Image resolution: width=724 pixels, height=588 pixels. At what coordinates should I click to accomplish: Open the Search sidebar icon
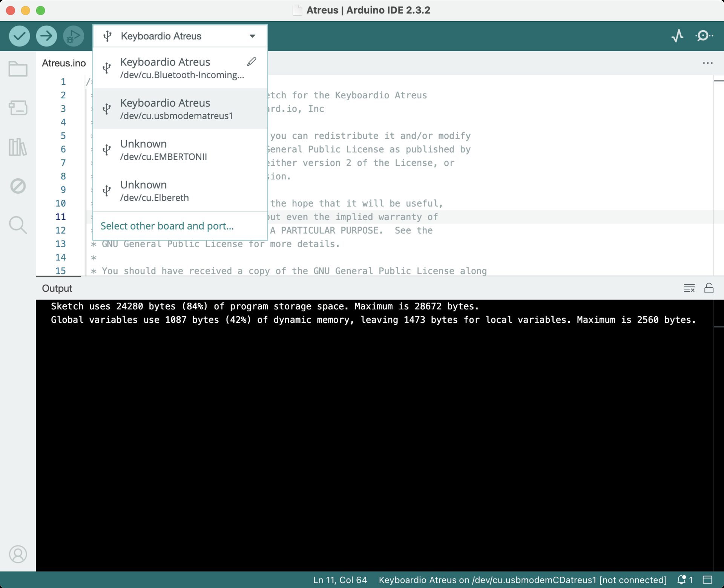(x=18, y=225)
